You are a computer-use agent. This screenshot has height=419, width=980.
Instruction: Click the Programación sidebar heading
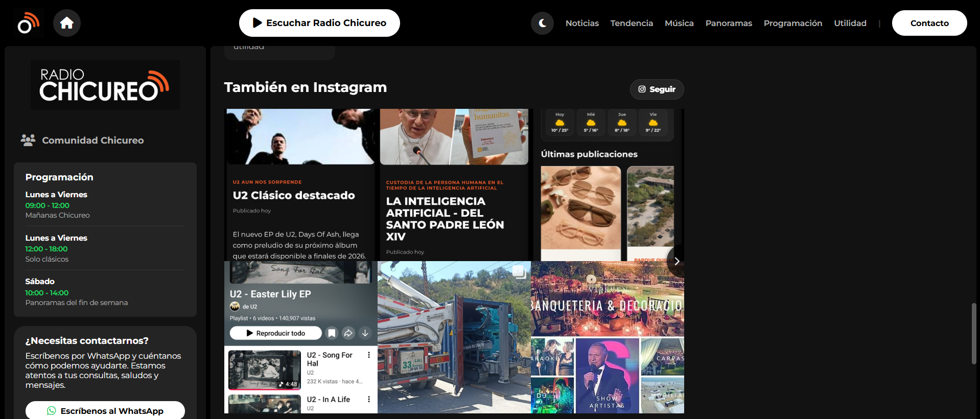[x=59, y=177]
